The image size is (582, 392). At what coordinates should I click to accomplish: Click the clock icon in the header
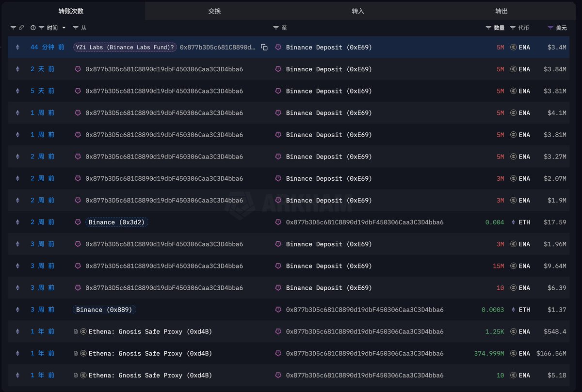[33, 28]
